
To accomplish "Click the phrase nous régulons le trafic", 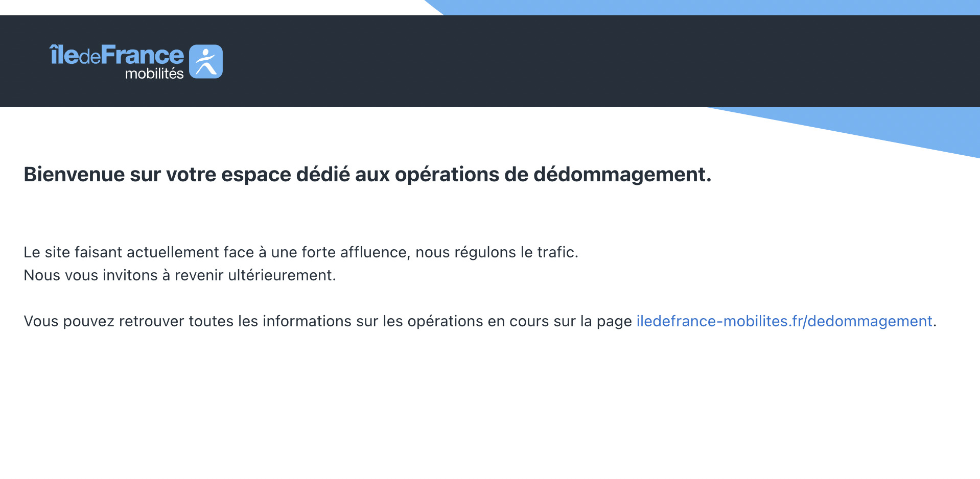I will [497, 252].
